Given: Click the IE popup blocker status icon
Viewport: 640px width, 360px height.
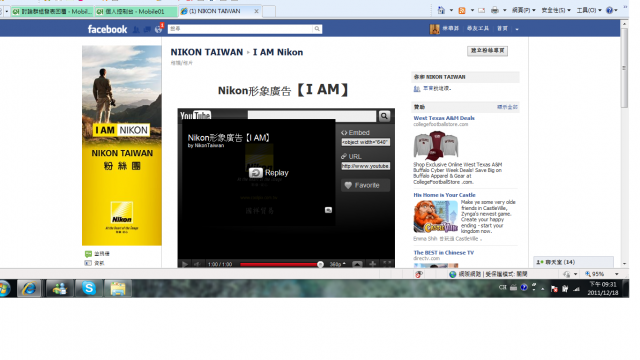Looking at the screenshot, I should click(418, 274).
